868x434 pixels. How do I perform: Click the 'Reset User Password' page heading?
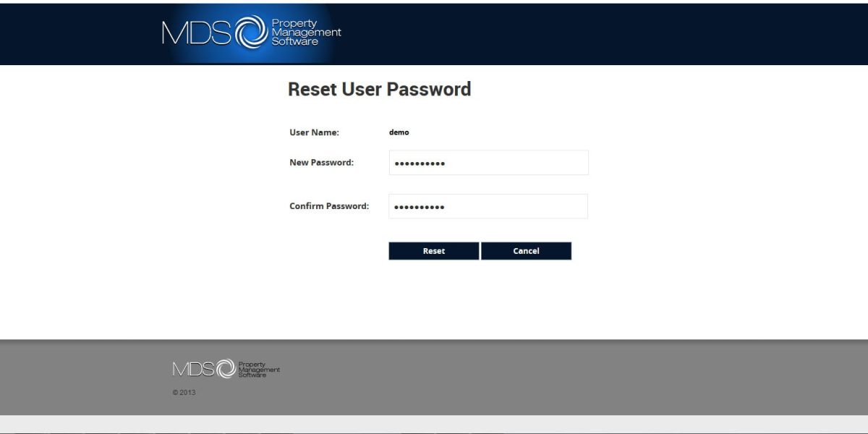tap(380, 89)
